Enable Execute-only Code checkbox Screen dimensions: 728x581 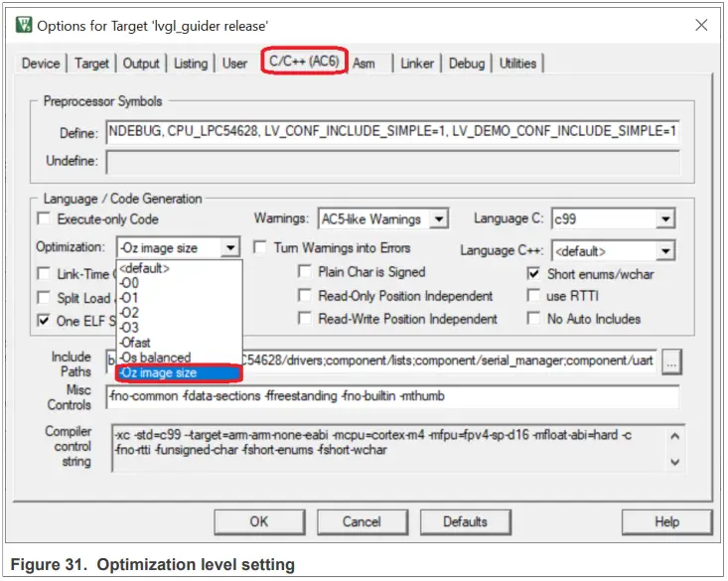coord(44,218)
